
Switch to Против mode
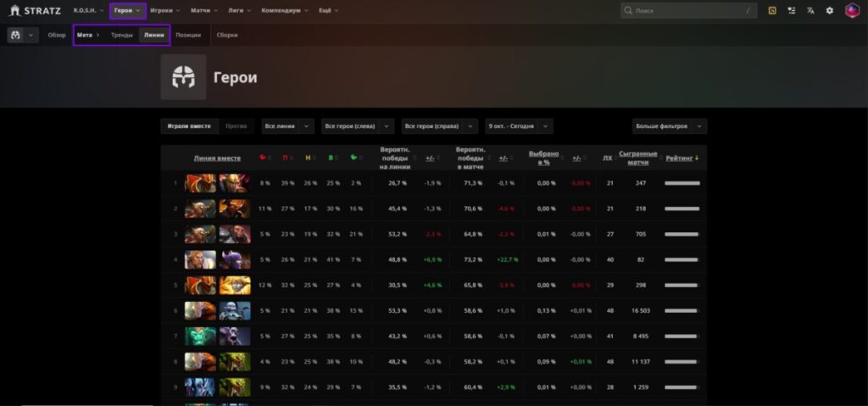tap(236, 126)
